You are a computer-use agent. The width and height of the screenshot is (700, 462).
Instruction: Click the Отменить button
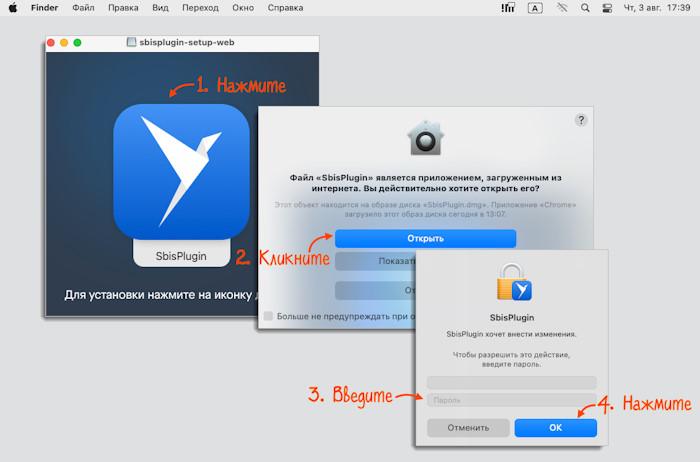[468, 428]
